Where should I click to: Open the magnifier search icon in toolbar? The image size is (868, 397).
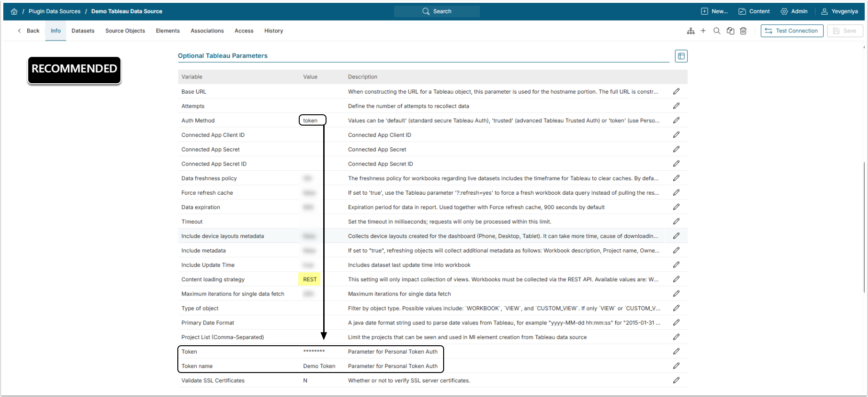pyautogui.click(x=717, y=31)
